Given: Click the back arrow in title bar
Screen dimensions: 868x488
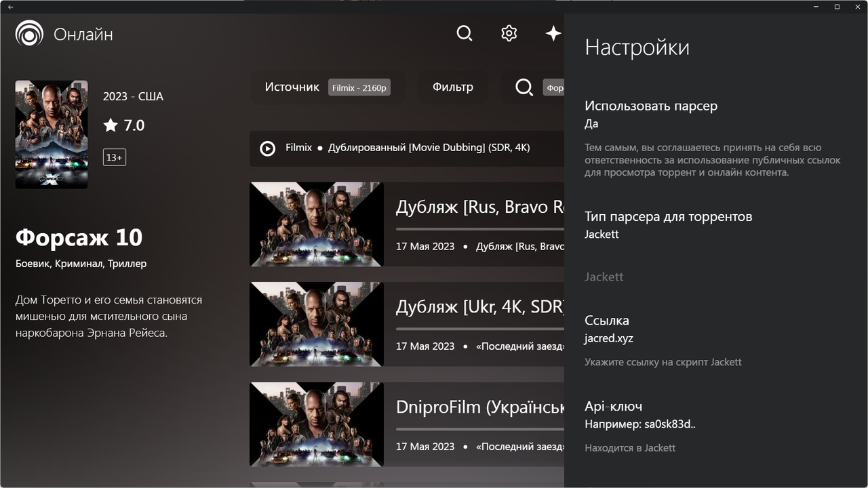Looking at the screenshot, I should coord(10,7).
